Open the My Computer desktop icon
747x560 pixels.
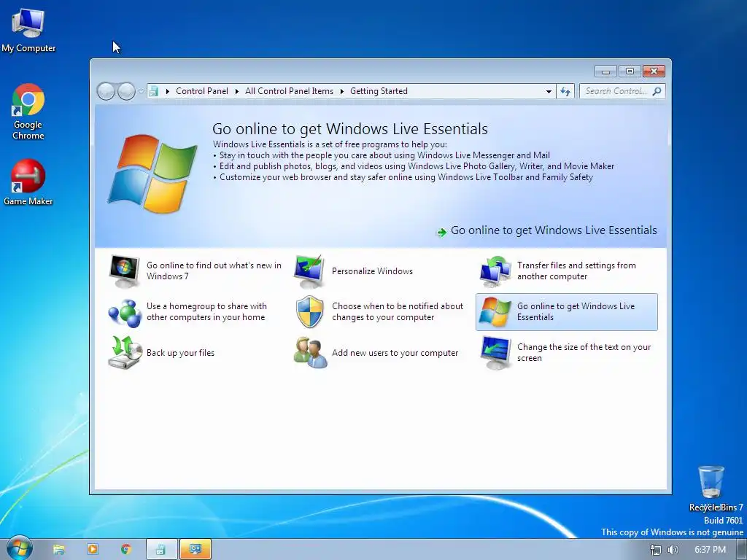click(x=28, y=29)
